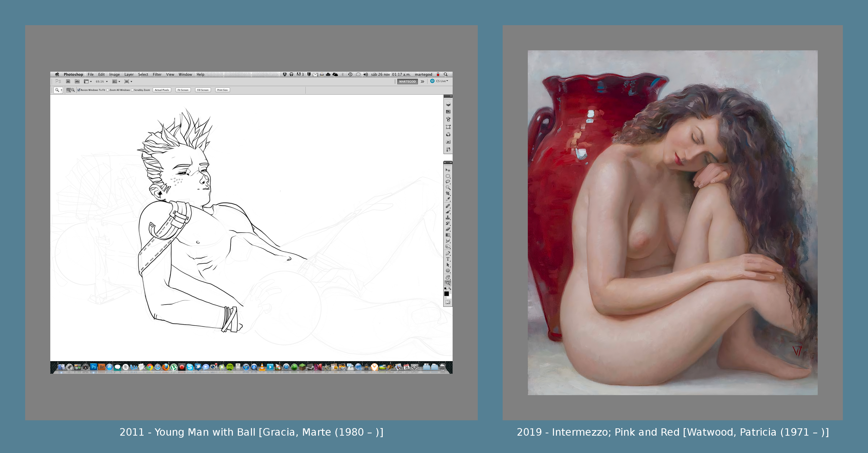Enable Zoom All Windows checkbox
868x453 pixels.
point(108,90)
